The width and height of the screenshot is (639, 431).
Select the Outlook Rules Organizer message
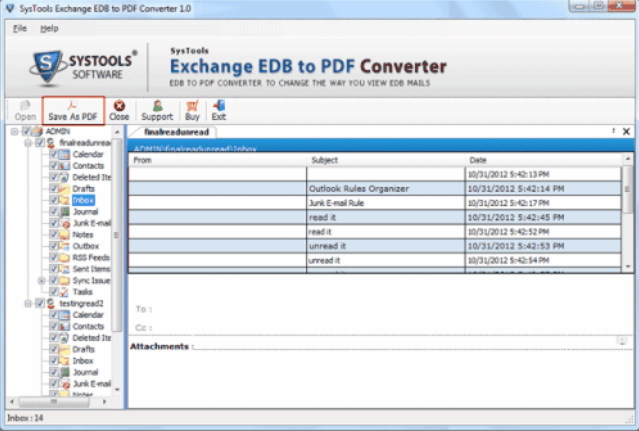pyautogui.click(x=375, y=189)
